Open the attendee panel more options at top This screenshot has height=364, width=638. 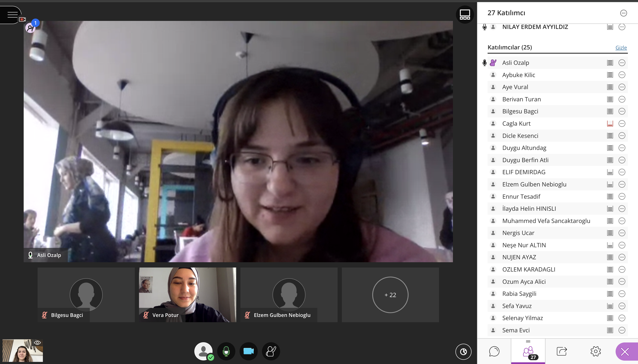(623, 13)
